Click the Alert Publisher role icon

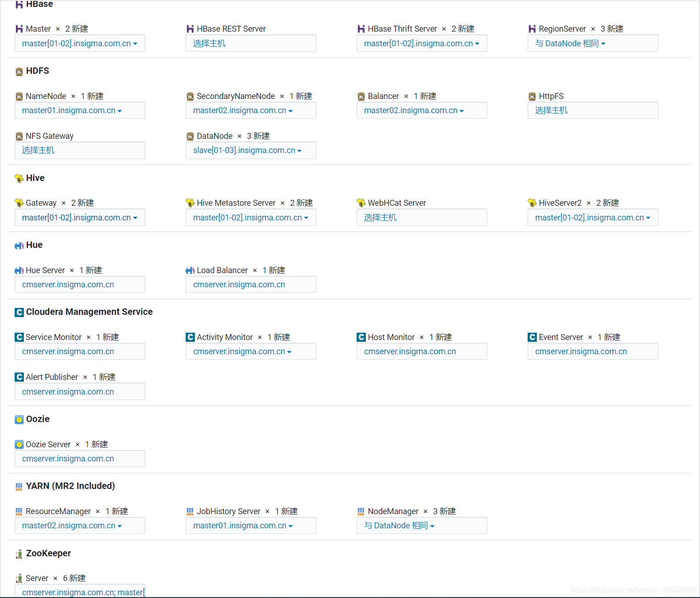pyautogui.click(x=19, y=377)
